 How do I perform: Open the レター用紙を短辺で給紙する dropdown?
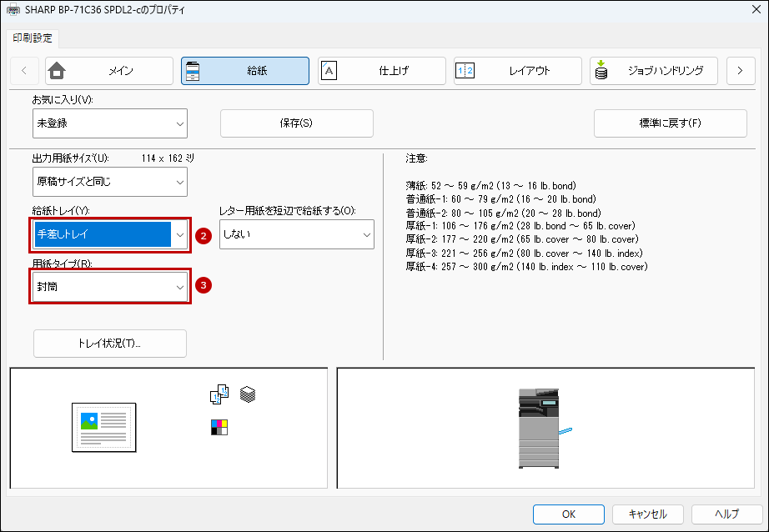296,235
